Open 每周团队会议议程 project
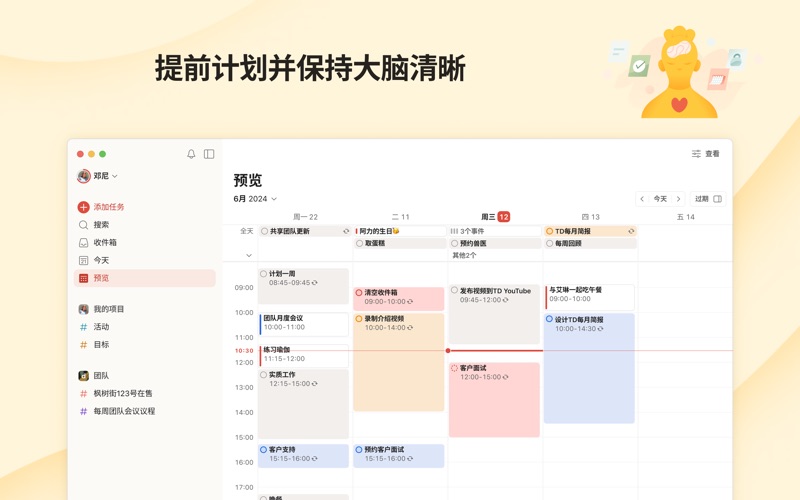Image resolution: width=800 pixels, height=500 pixels. (x=145, y=411)
